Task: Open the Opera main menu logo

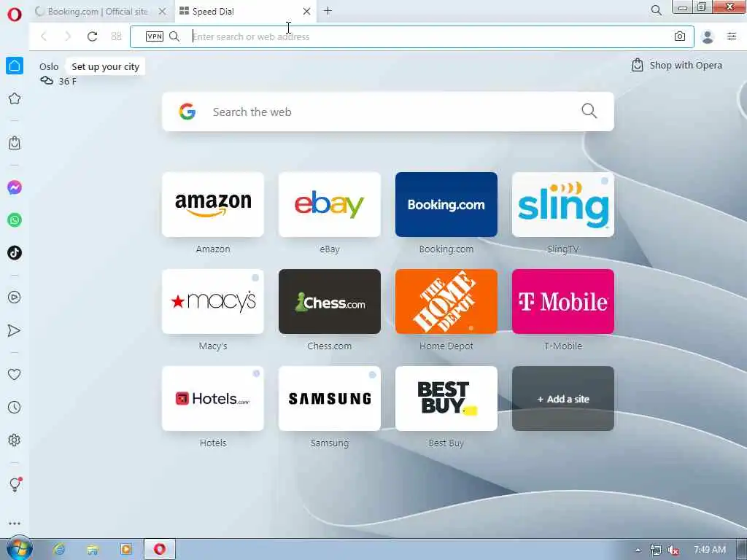Action: (x=15, y=15)
